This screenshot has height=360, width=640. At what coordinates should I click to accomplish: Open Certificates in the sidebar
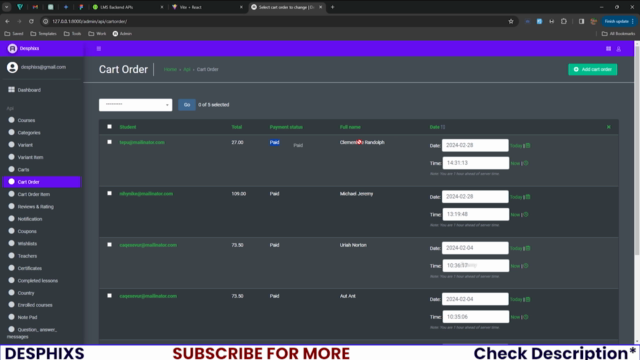coord(29,268)
